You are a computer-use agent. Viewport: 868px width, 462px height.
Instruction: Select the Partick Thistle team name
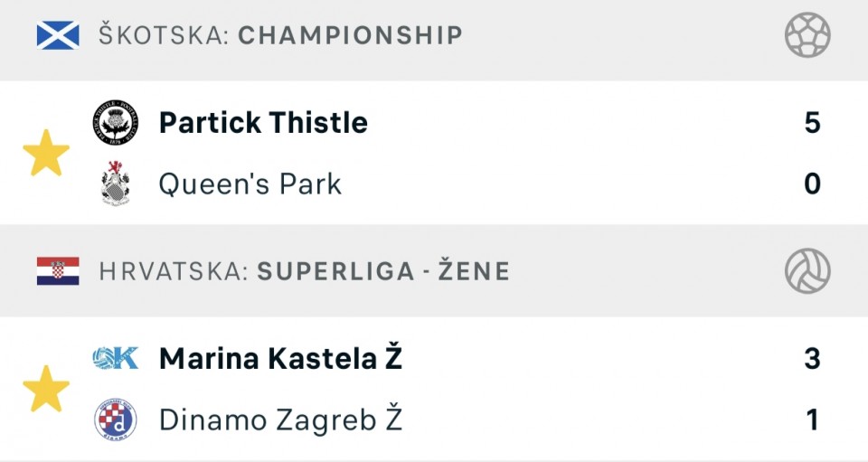tap(263, 123)
